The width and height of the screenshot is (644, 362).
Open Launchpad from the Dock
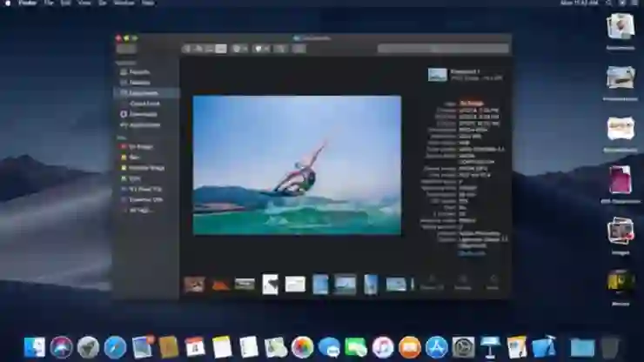pyautogui.click(x=88, y=347)
